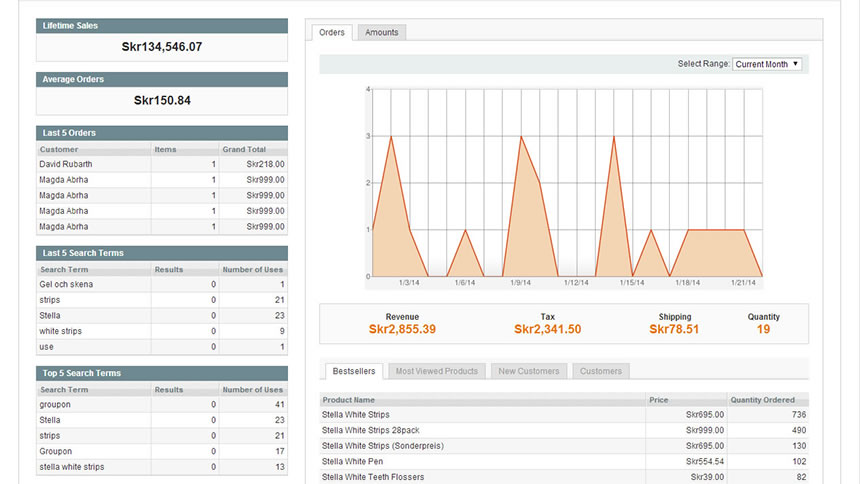Click the Grand Total column header

click(244, 149)
